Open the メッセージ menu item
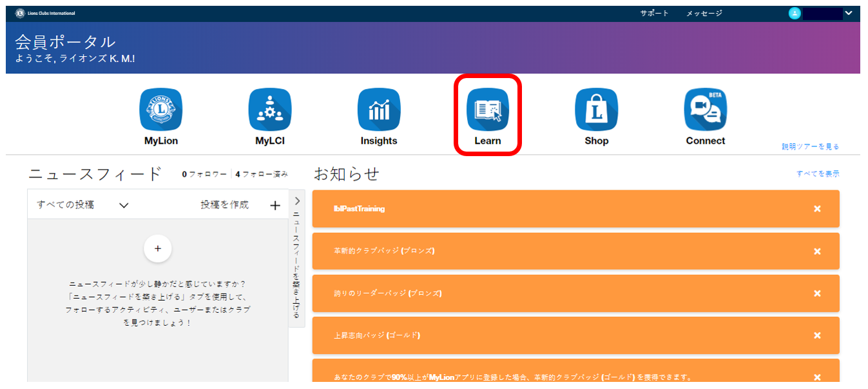 tap(704, 14)
